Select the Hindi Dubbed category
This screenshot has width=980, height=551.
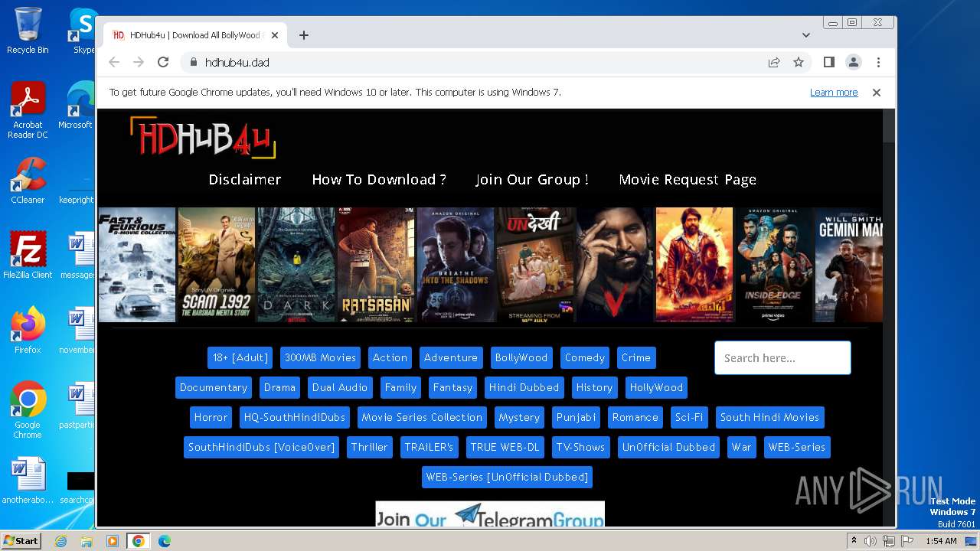524,387
